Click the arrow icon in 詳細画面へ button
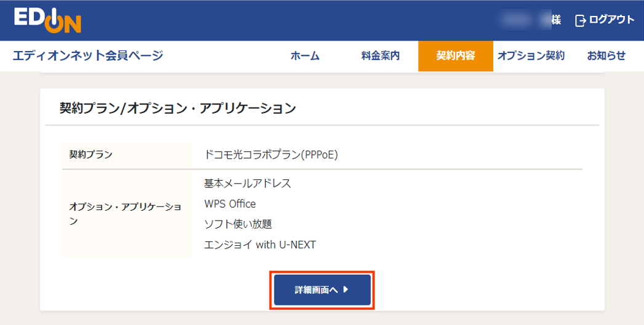 pyautogui.click(x=346, y=289)
